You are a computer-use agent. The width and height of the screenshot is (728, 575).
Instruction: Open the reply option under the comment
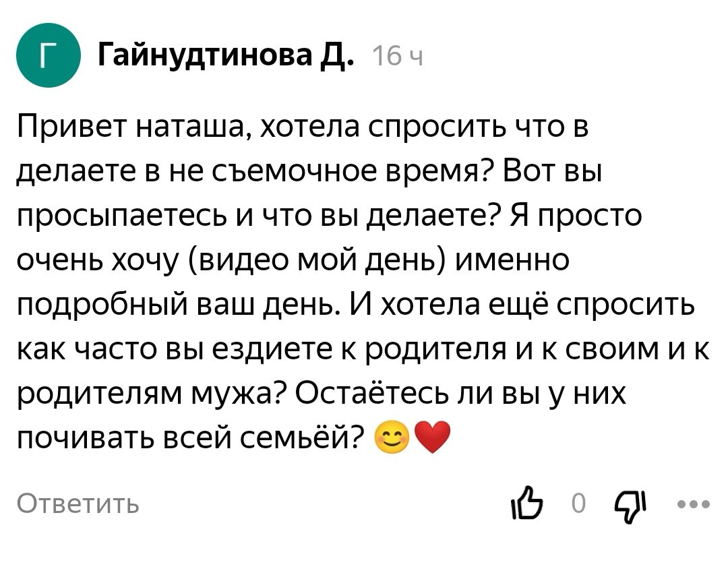(76, 504)
